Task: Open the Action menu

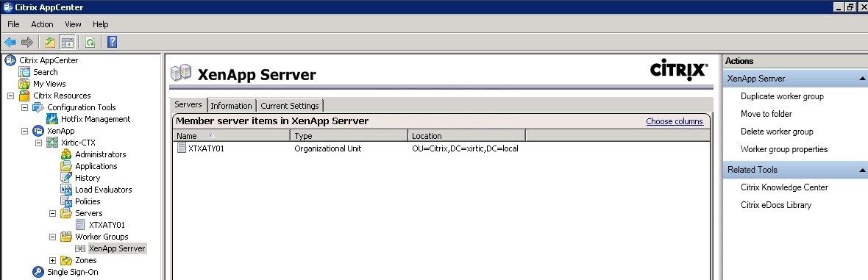Action: 42,24
